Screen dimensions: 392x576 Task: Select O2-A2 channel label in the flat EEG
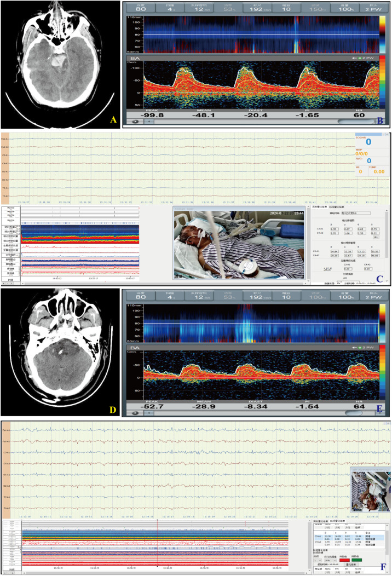coord(5,180)
